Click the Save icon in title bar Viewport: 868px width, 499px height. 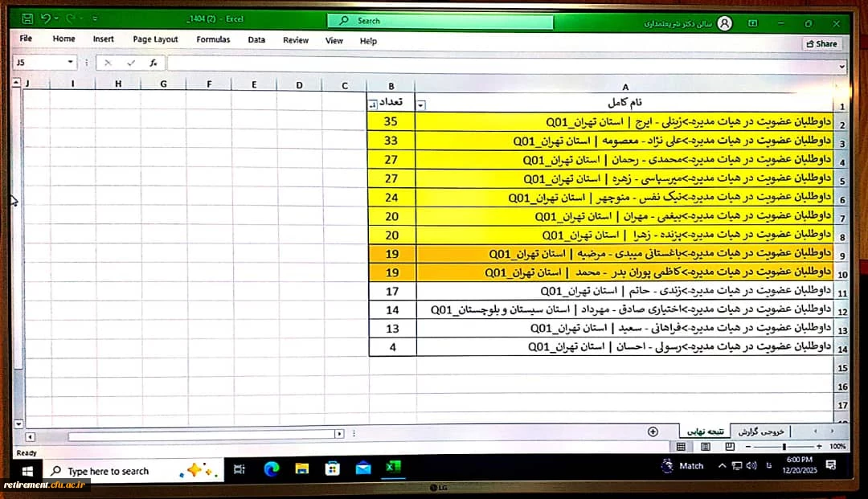[28, 18]
